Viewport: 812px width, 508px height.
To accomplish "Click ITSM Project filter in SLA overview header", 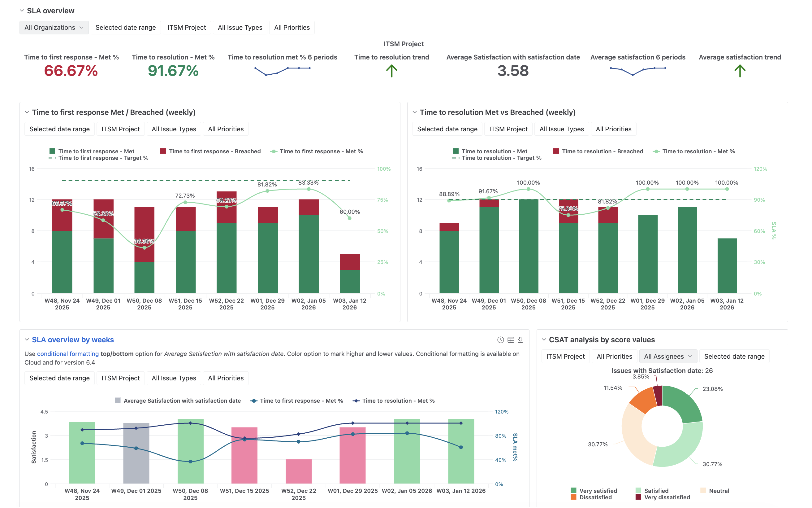I will point(187,28).
